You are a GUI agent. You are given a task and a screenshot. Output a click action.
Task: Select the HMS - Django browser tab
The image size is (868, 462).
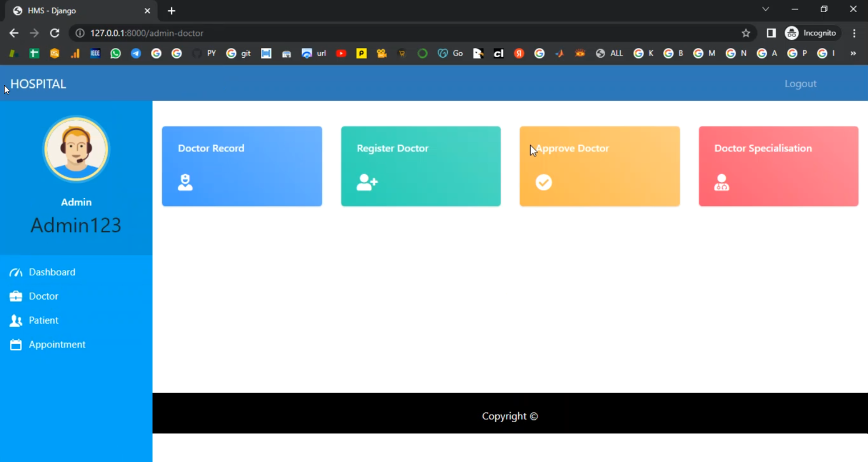(x=81, y=10)
